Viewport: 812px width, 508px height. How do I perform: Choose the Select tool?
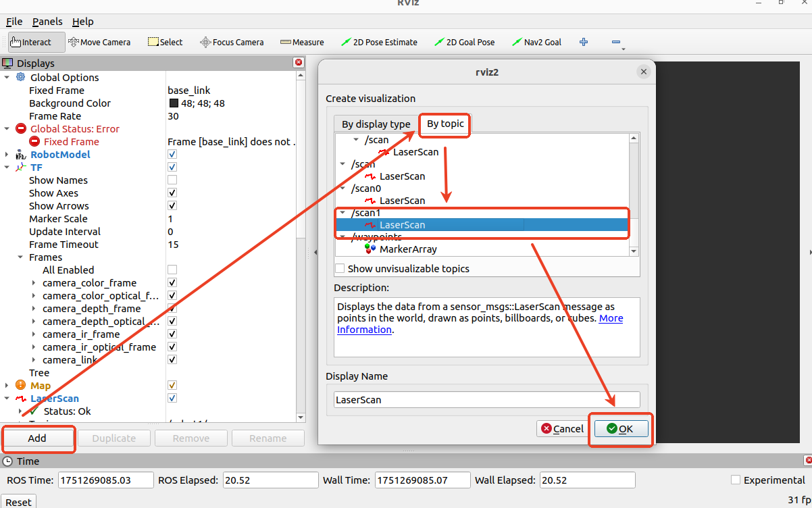(x=165, y=42)
